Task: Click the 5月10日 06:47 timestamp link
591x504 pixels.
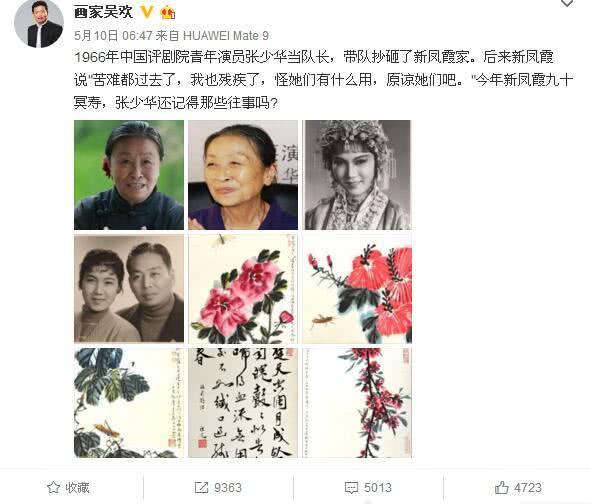Action: pos(113,36)
